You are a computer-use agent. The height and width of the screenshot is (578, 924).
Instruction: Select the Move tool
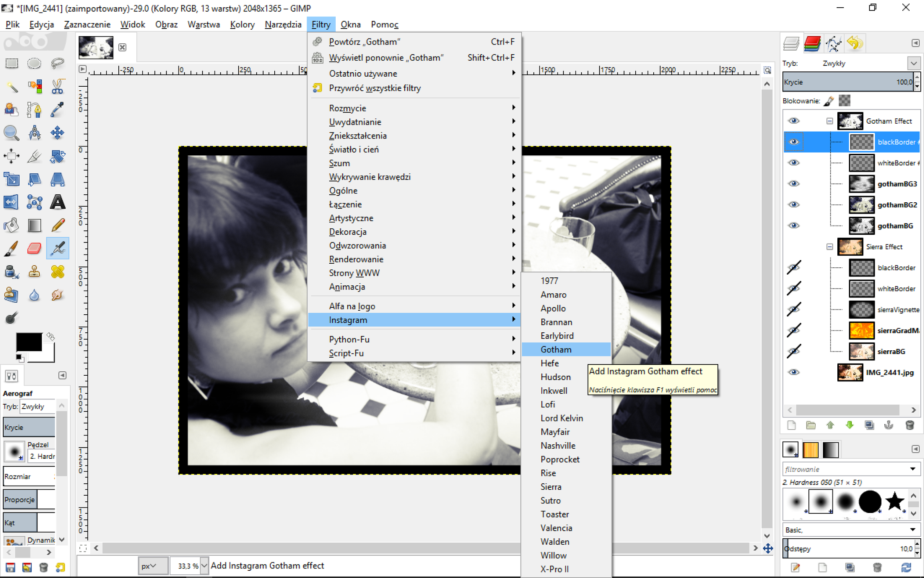[x=57, y=132]
